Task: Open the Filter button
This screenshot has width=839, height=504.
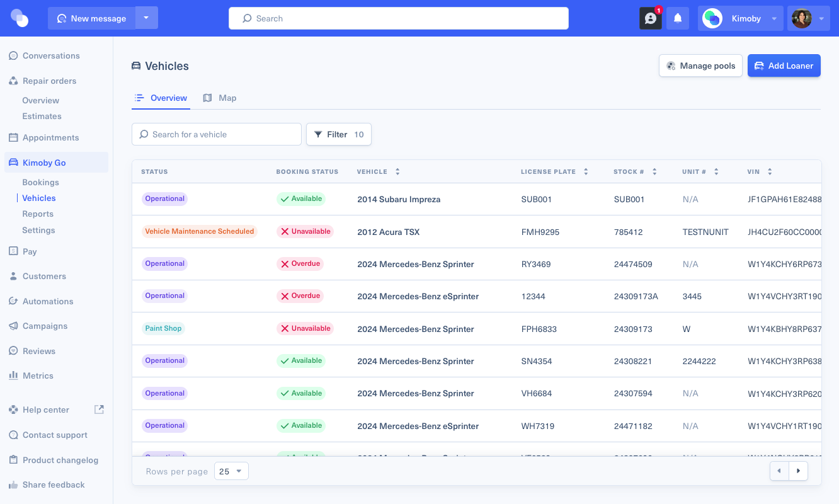Action: [339, 134]
